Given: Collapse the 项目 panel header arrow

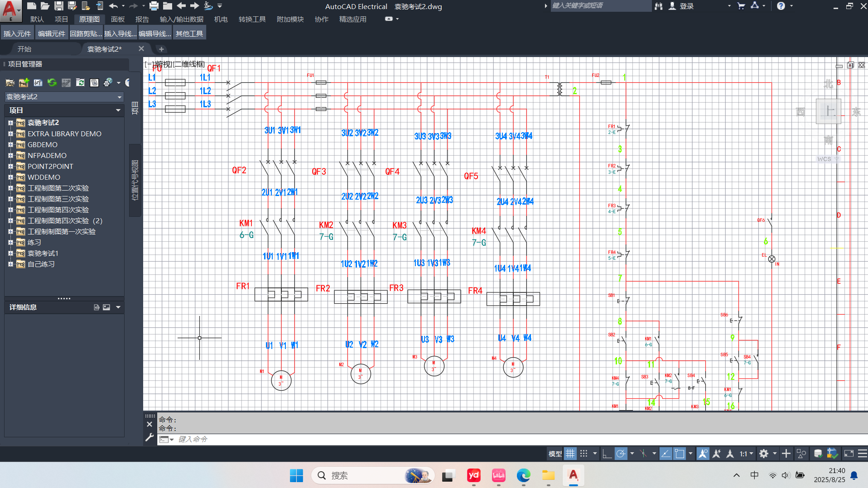Looking at the screenshot, I should [118, 110].
